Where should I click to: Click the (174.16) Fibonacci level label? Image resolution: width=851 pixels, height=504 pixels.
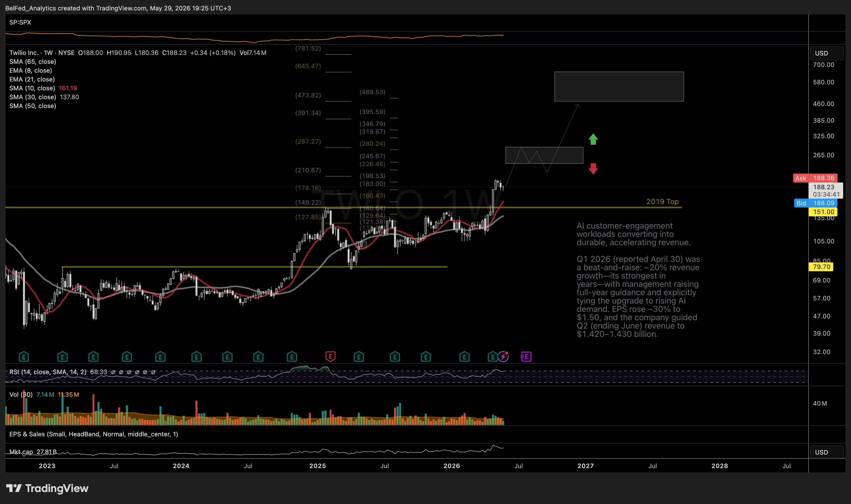(x=308, y=188)
